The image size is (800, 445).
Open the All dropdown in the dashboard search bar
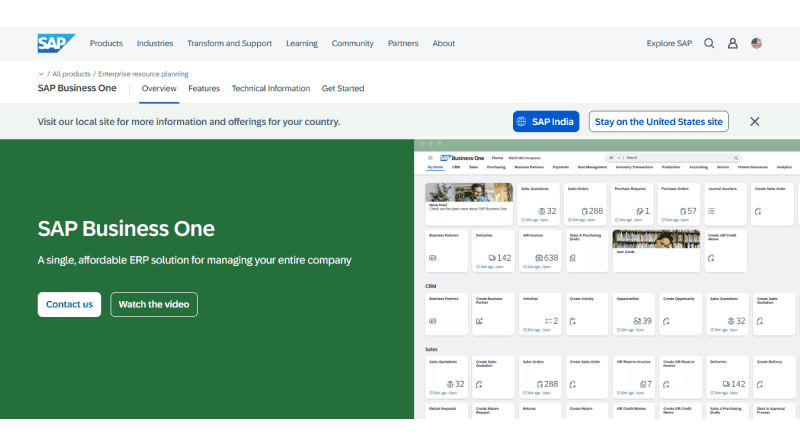[614, 158]
